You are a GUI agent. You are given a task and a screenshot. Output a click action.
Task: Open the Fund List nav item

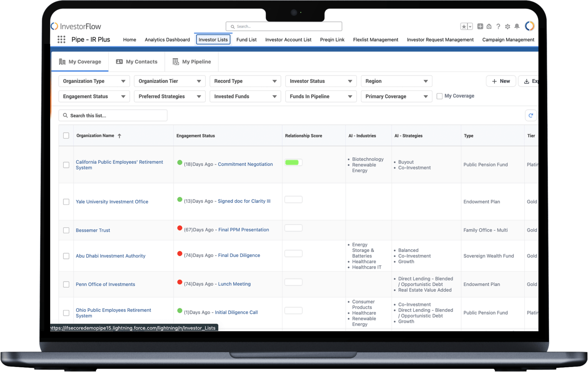click(247, 40)
